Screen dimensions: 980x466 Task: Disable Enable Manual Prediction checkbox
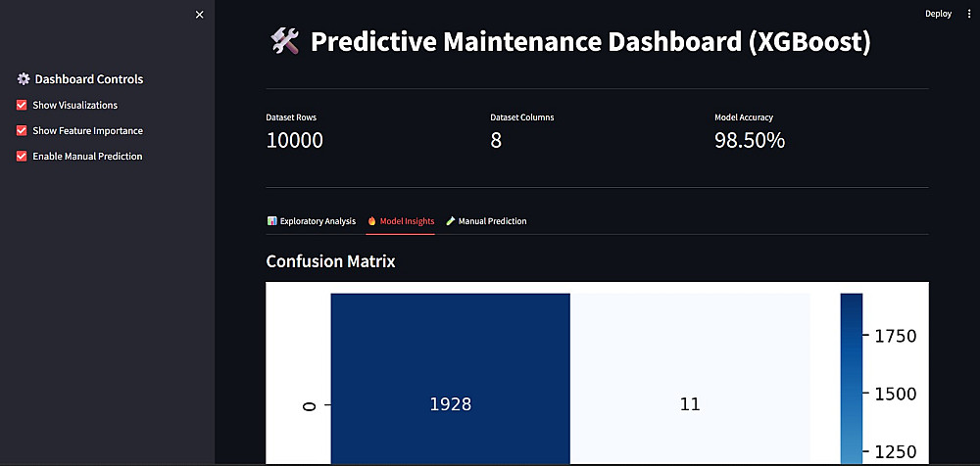click(22, 157)
